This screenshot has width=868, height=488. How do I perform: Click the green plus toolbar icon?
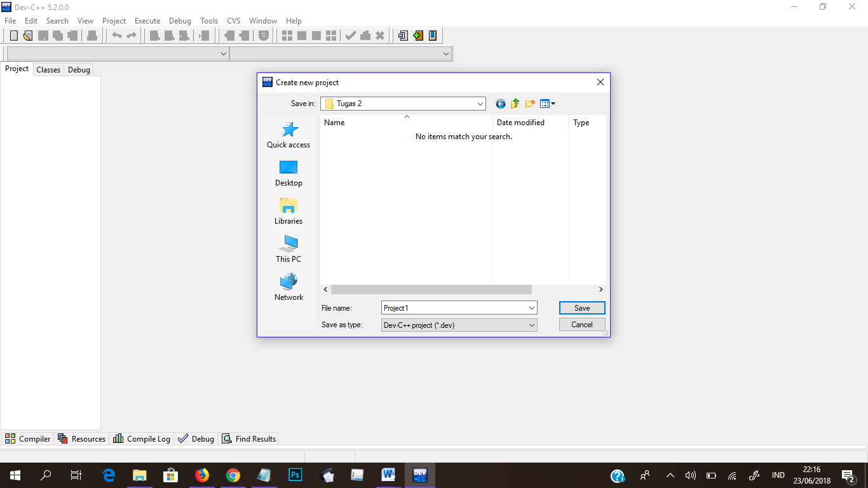coord(417,36)
